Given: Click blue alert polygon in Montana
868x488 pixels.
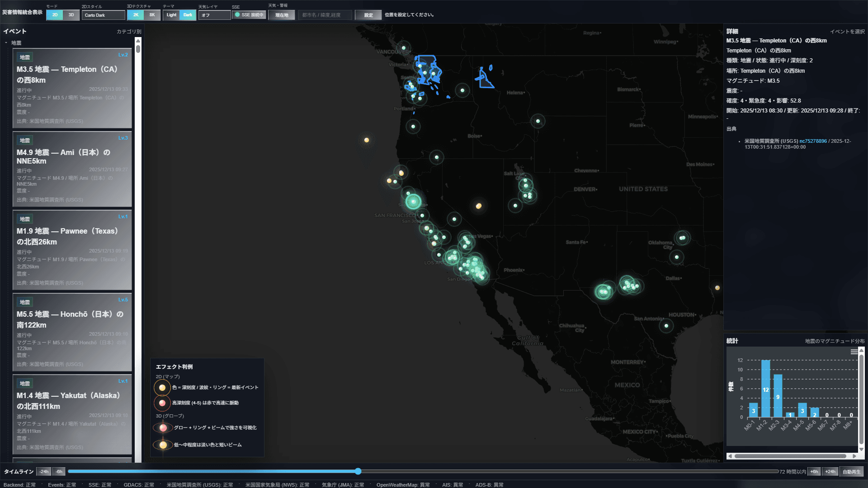Looking at the screenshot, I should pos(485,79).
